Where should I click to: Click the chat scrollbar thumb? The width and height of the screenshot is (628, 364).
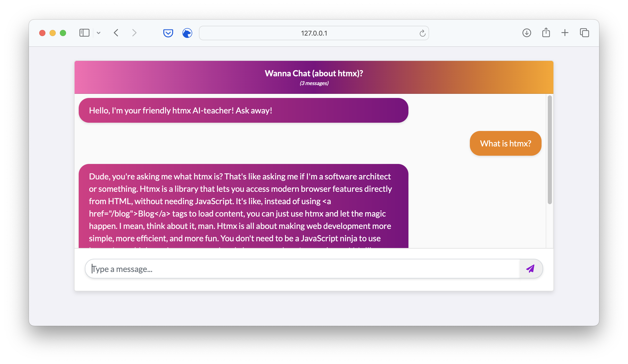point(550,150)
